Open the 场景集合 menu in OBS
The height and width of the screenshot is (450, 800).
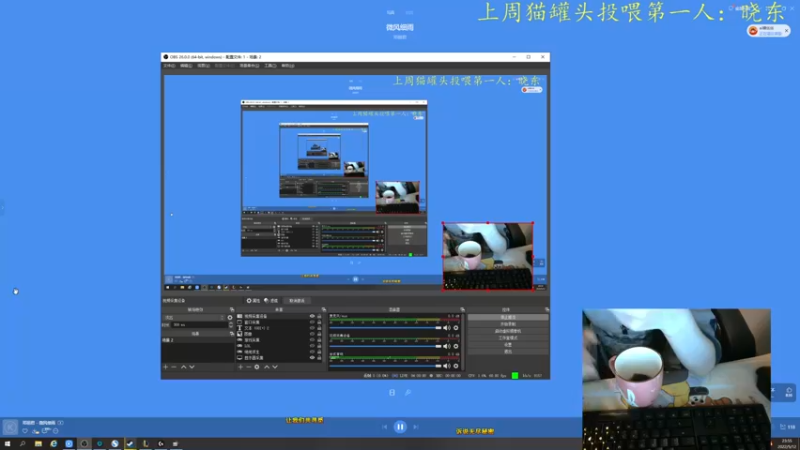click(249, 66)
